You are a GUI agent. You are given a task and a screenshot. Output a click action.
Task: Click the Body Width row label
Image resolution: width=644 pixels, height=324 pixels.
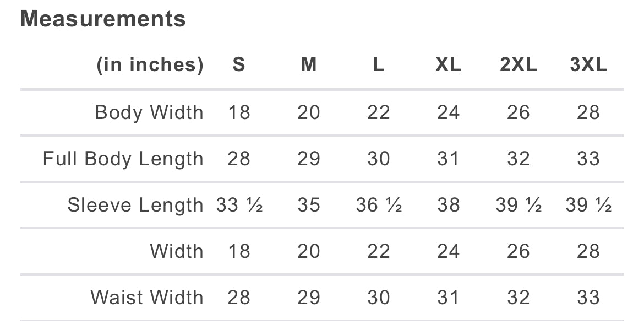(149, 112)
